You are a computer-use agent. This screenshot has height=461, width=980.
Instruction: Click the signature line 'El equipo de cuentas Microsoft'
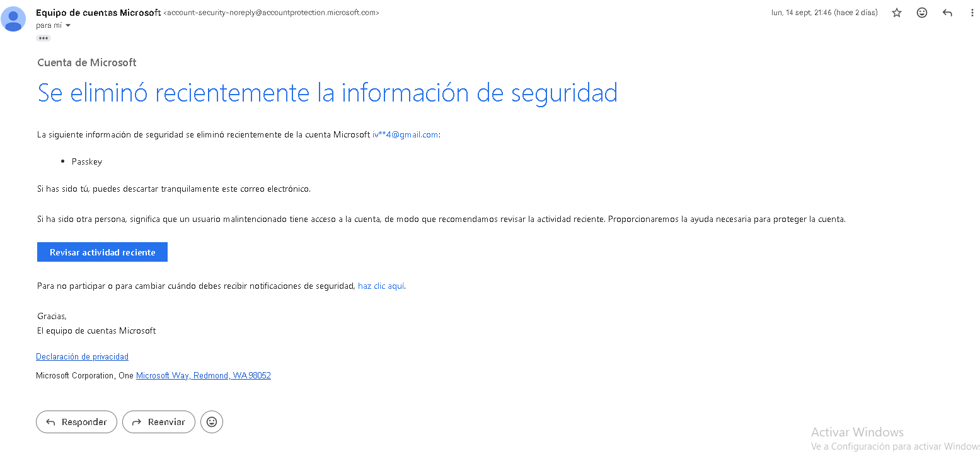click(96, 331)
